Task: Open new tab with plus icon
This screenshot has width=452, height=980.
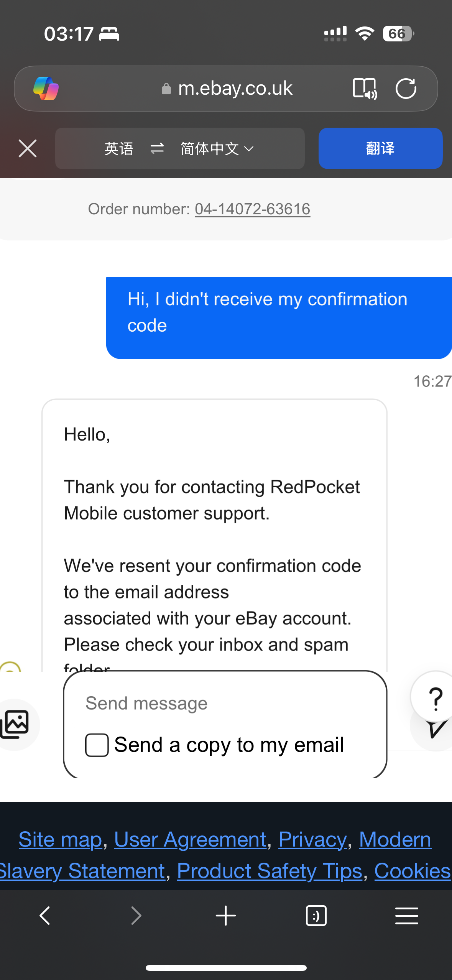Action: pyautogui.click(x=226, y=916)
